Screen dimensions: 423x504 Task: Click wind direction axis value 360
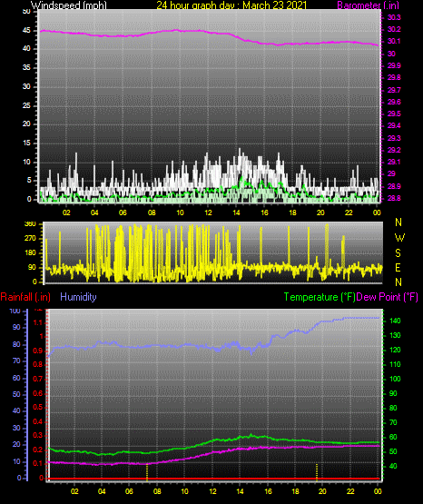pyautogui.click(x=30, y=224)
